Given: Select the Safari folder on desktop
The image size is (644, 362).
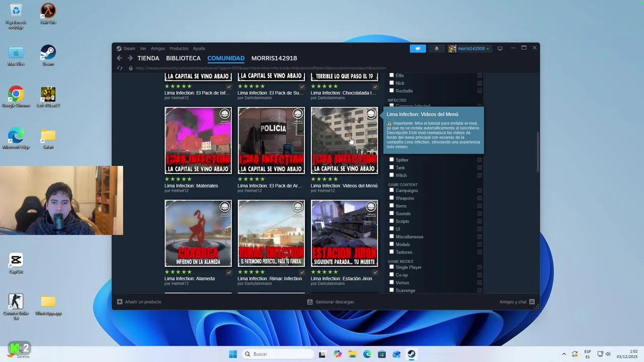Looking at the screenshot, I should point(48,138).
